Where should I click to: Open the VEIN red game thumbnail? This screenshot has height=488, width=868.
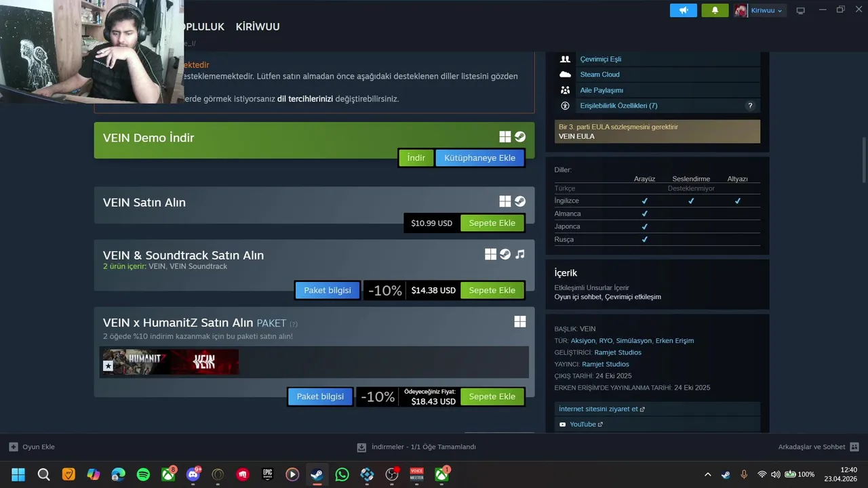coord(204,362)
